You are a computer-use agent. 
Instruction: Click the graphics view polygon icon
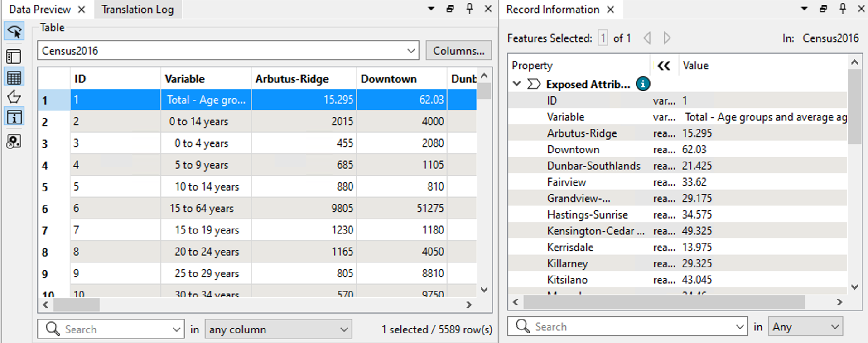[14, 97]
